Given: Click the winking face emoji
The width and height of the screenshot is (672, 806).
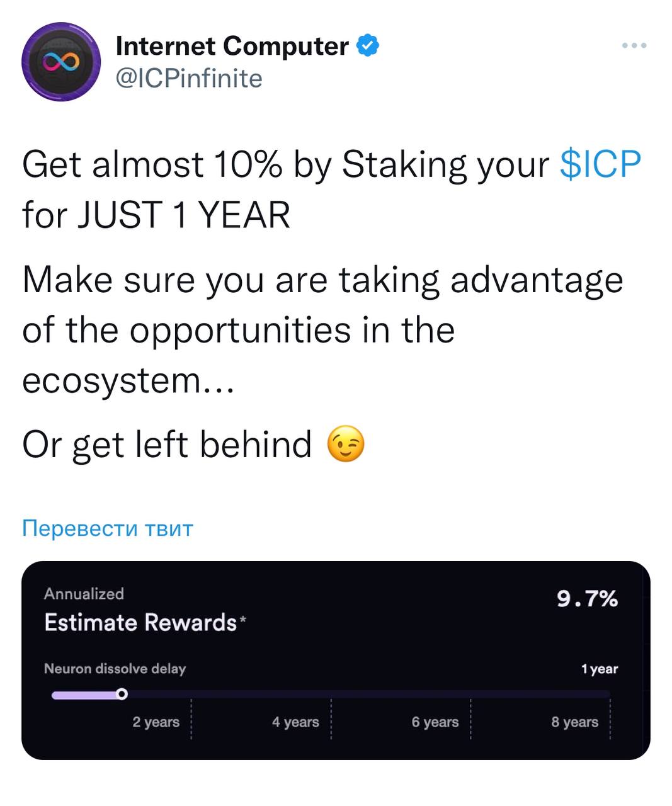Looking at the screenshot, I should (346, 445).
